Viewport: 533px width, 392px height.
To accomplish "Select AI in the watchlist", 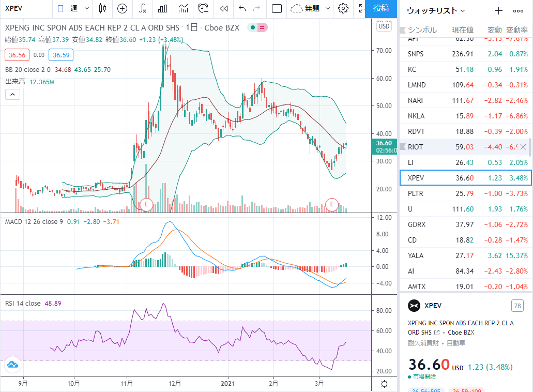I will (x=465, y=272).
